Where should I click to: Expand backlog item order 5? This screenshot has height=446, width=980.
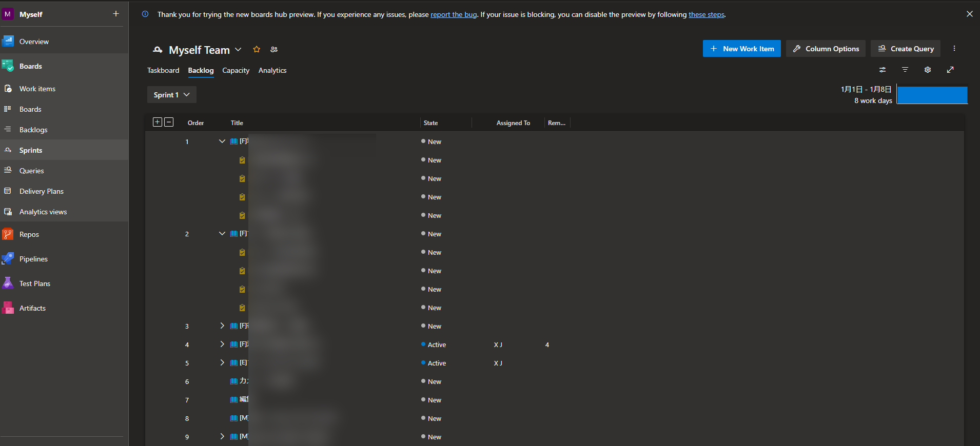(x=222, y=362)
